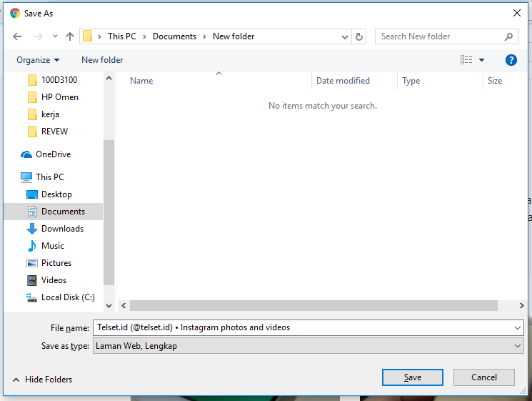Collapse the pane with Hide Folders

(43, 380)
